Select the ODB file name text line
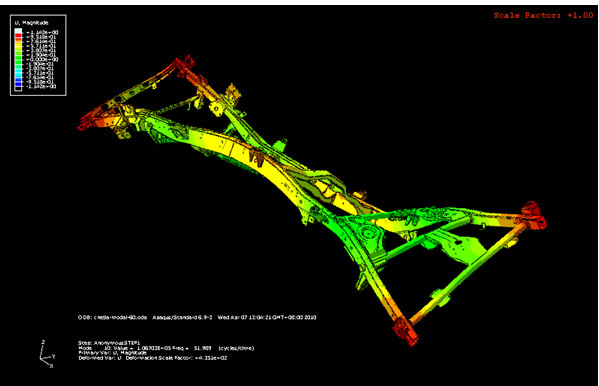Screen dimensions: 599x386 pos(197,317)
